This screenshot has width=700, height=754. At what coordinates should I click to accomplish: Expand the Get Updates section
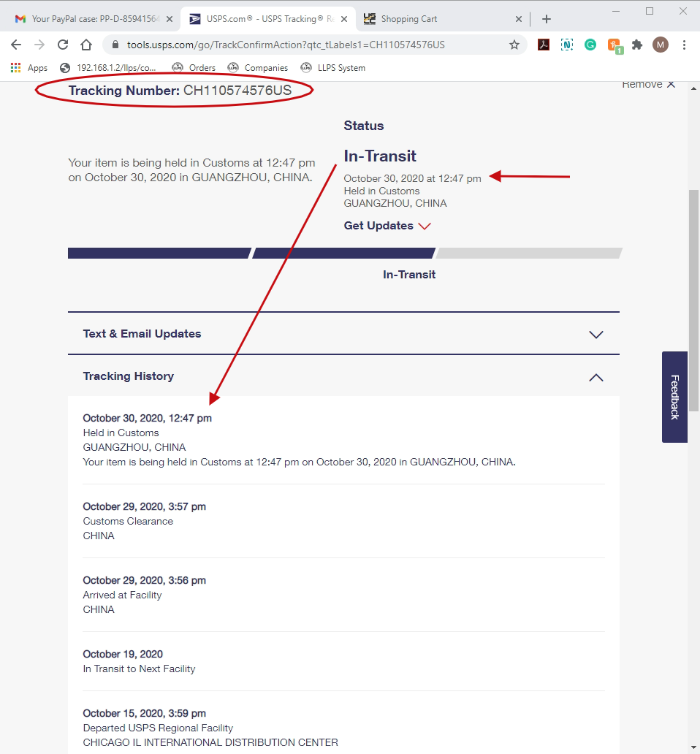click(x=387, y=226)
